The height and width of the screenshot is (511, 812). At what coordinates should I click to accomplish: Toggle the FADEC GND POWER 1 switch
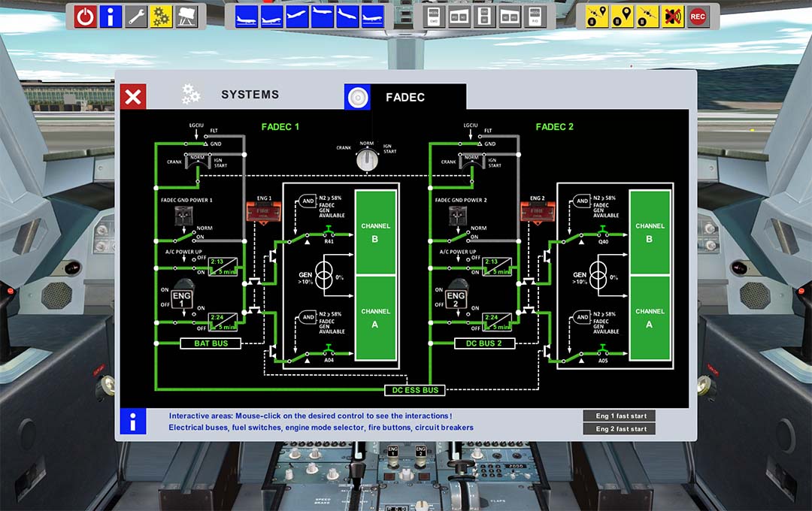pos(183,217)
